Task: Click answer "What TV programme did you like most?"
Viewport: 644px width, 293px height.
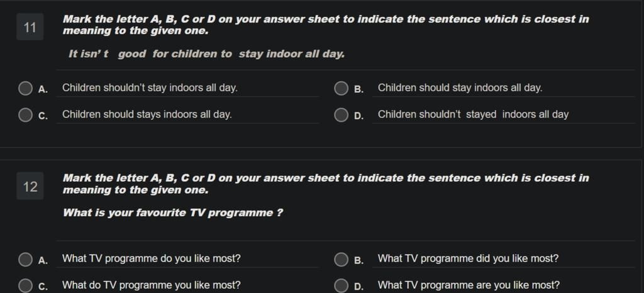Action: point(468,259)
